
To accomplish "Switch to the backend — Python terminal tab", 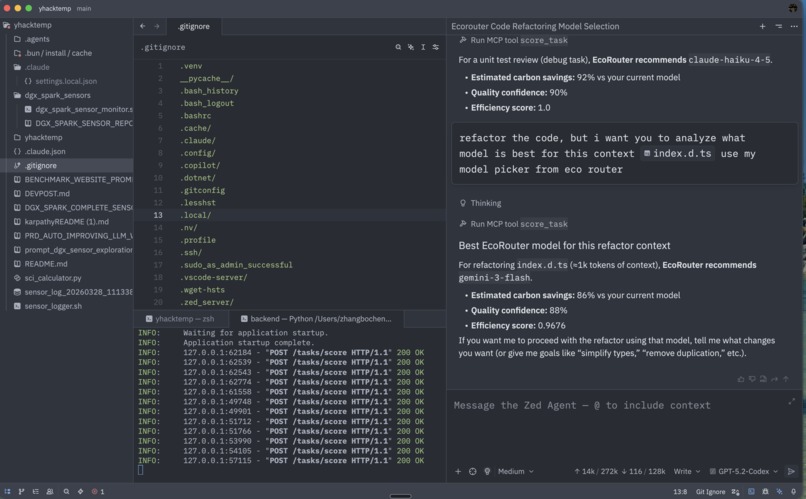I will [x=316, y=319].
